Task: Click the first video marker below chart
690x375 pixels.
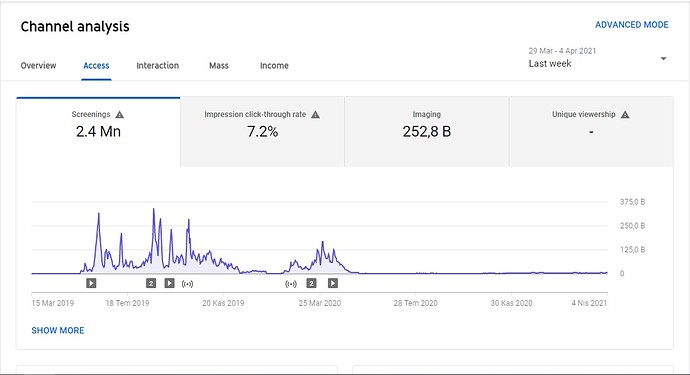Action: tap(91, 283)
